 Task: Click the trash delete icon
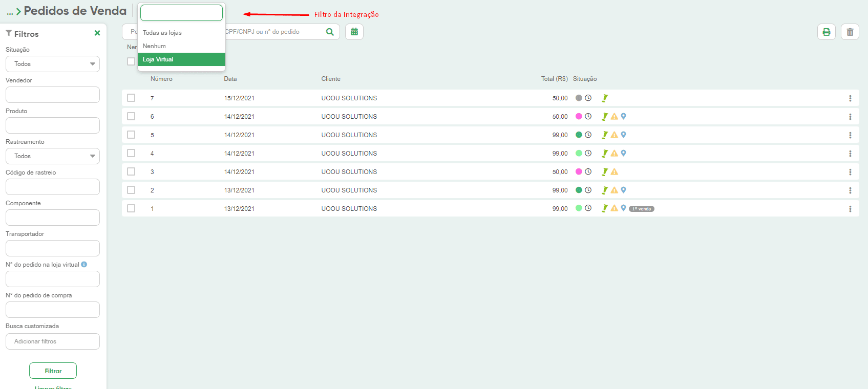pyautogui.click(x=850, y=32)
